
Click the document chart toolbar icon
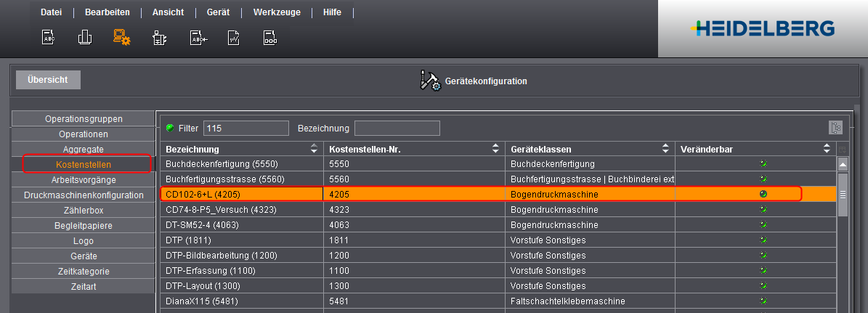234,38
